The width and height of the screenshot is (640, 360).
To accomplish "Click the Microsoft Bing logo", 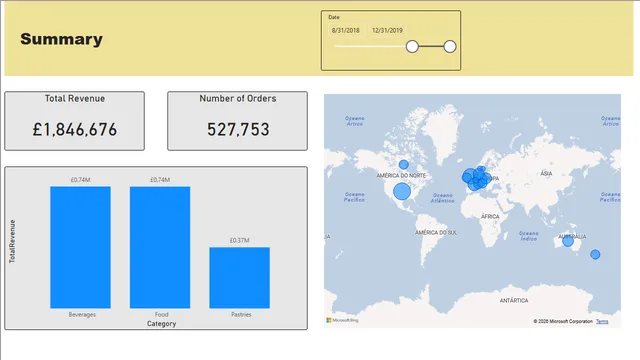I will tap(342, 320).
